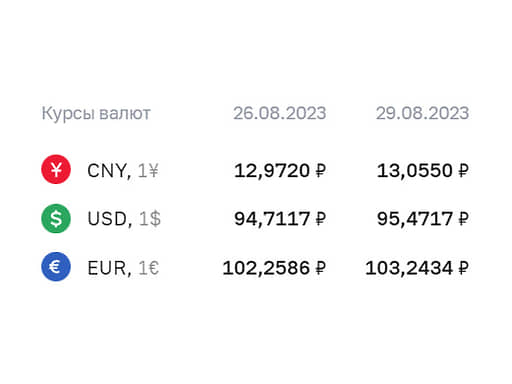Click the EUR rate 103,2434 ₽
This screenshot has width=512, height=384.
[x=417, y=268]
